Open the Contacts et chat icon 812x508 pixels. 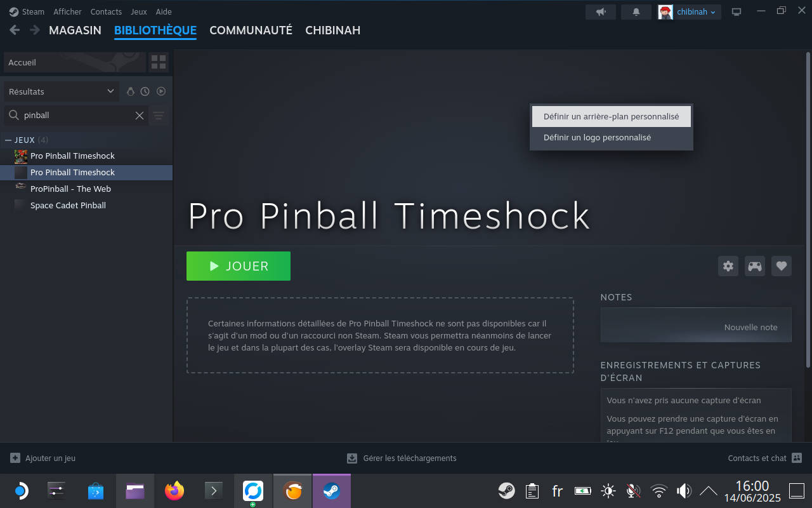point(797,458)
